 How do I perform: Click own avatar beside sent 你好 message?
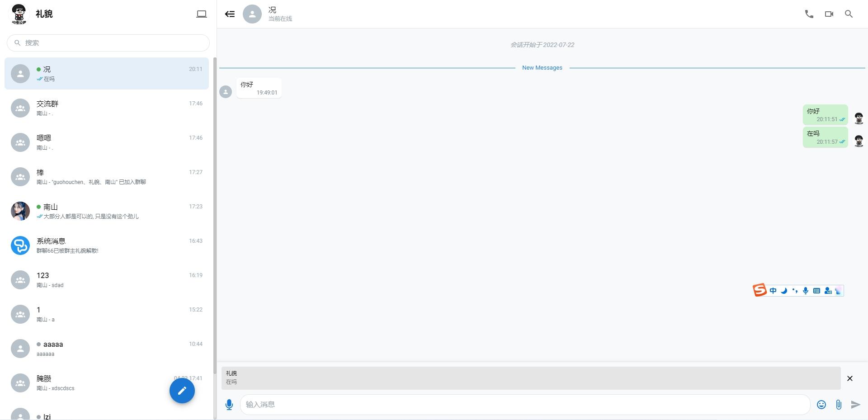click(859, 118)
